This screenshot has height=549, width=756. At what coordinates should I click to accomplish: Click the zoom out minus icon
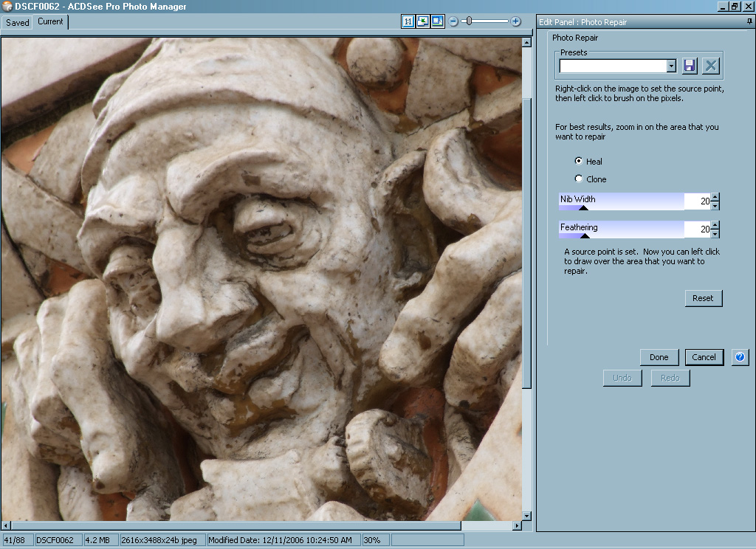tap(453, 21)
